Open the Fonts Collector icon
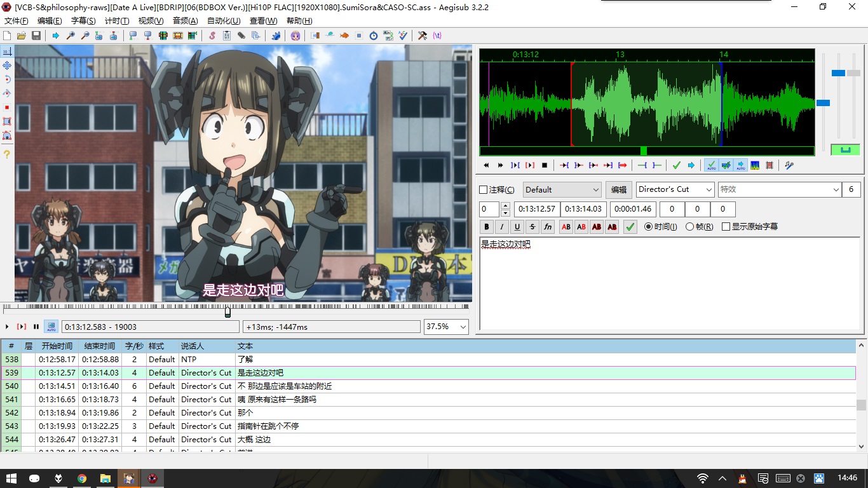Image resolution: width=868 pixels, height=488 pixels. coord(256,36)
